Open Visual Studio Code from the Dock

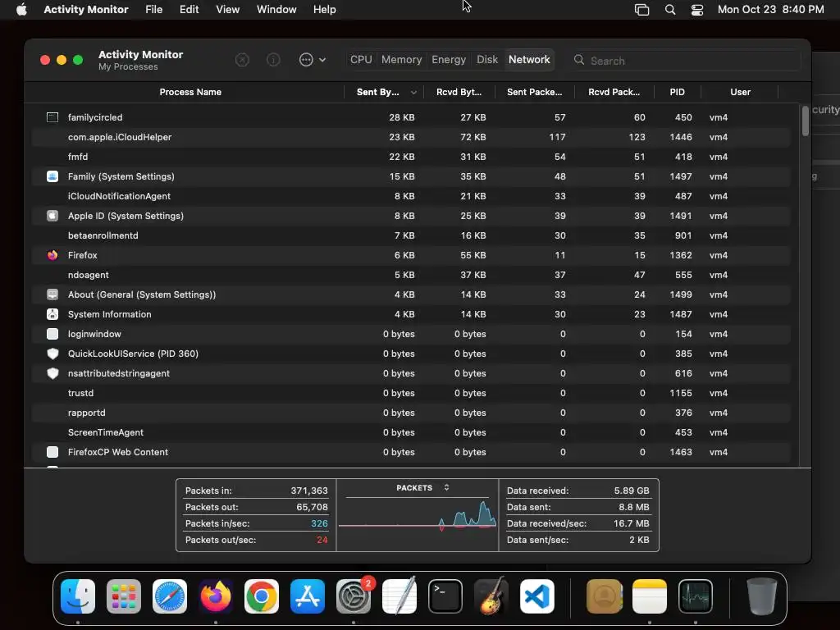tap(537, 596)
